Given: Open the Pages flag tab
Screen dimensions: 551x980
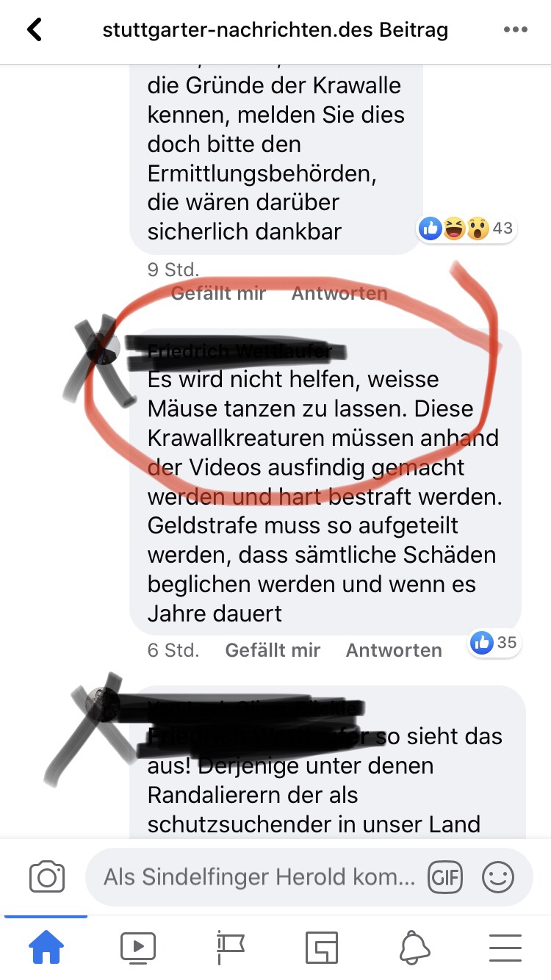Looking at the screenshot, I should pos(229,948).
